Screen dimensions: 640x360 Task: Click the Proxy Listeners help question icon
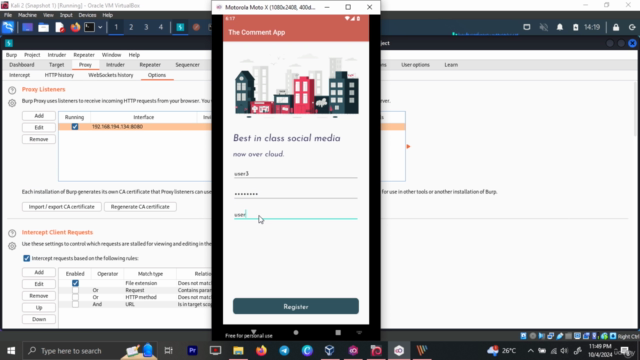tap(12, 90)
